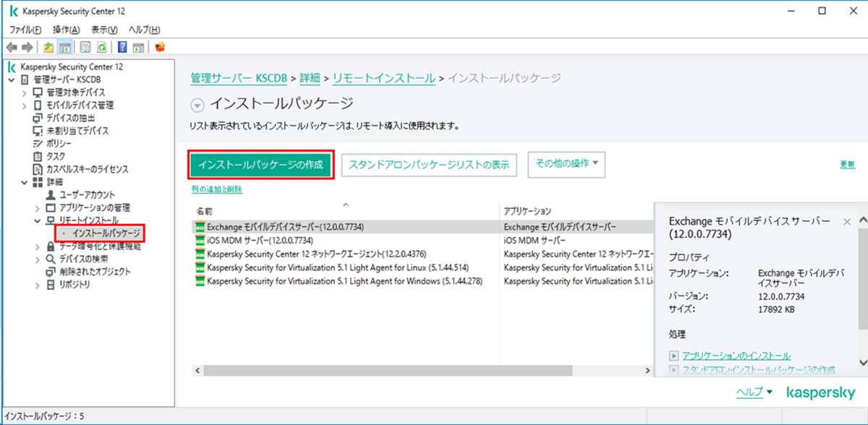Click the orange Kaspersky toolbar icon

point(160,47)
